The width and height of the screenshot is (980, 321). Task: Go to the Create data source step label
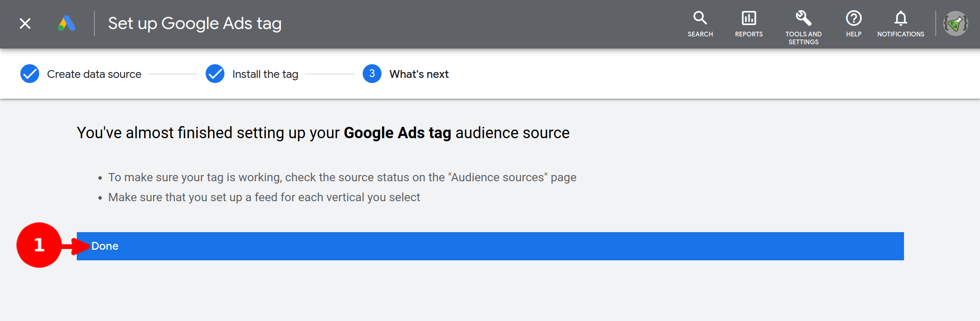pos(94,74)
